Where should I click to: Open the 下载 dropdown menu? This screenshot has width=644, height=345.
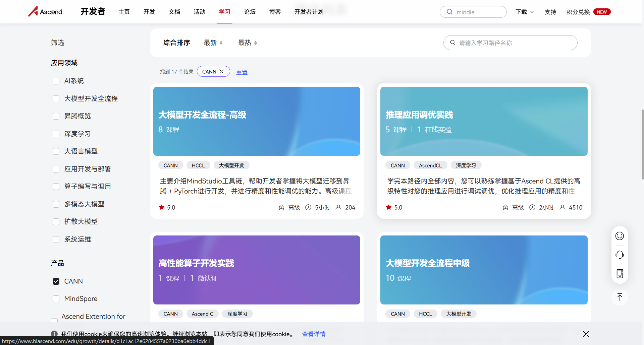525,12
